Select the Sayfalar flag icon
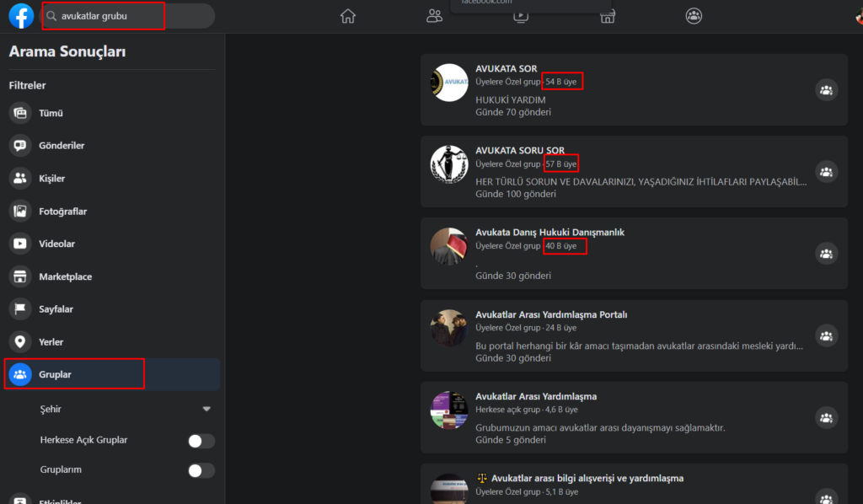This screenshot has width=863, height=504. [x=20, y=308]
